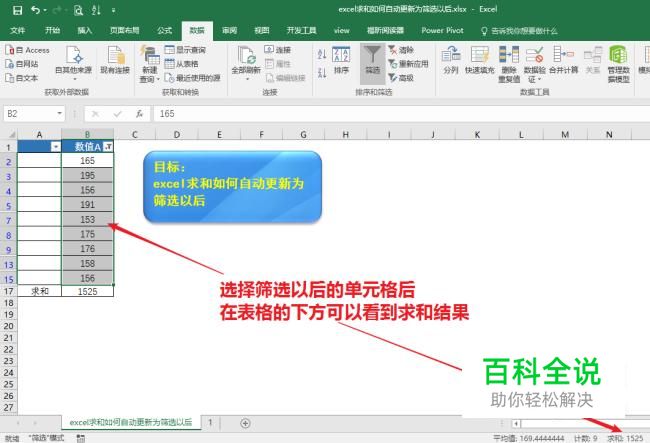Click the select-all corner triangle
650x443 pixels.
tap(12, 134)
